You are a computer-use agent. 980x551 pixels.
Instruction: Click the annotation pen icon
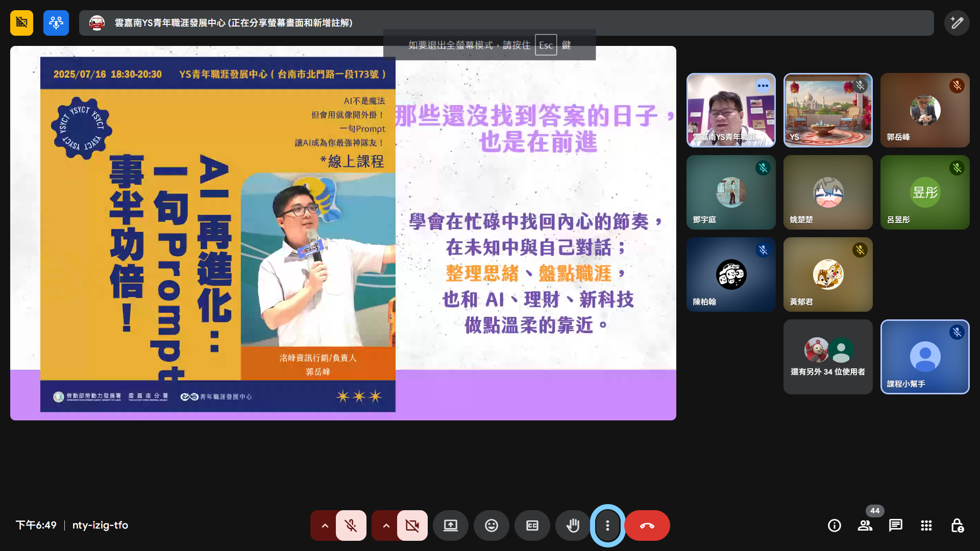point(957,23)
